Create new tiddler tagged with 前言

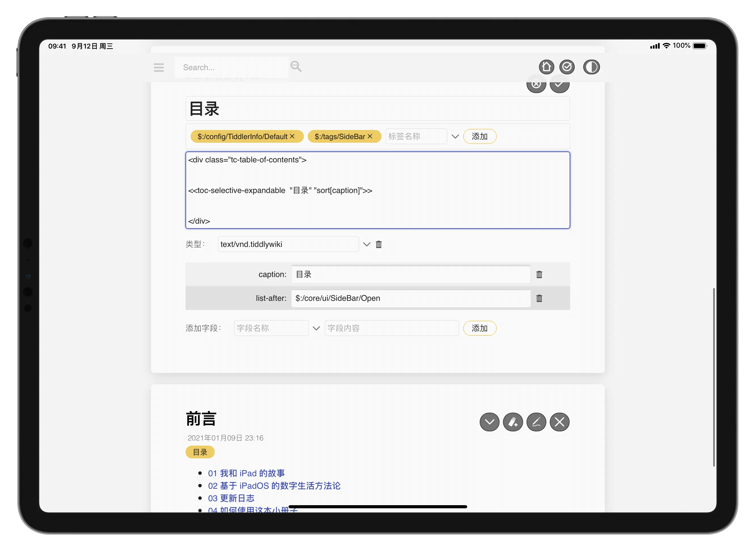(513, 422)
